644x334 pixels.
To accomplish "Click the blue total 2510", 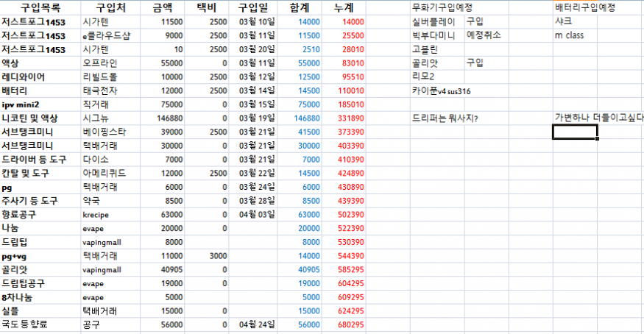I will (x=300, y=49).
